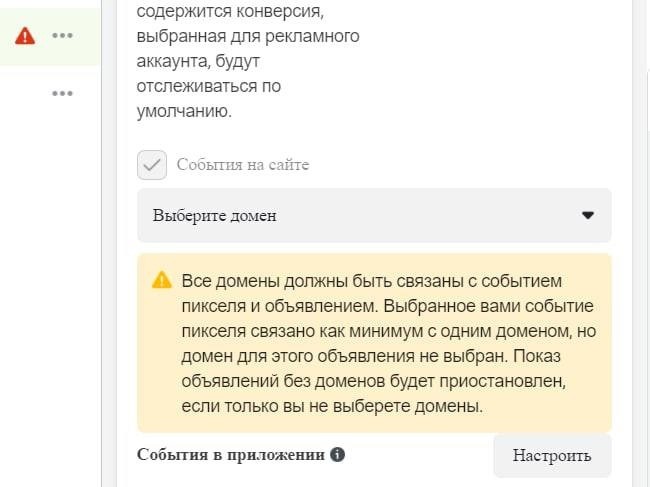Screen dimensions: 650x487
Task: Click the Настроить button
Action: 552,455
